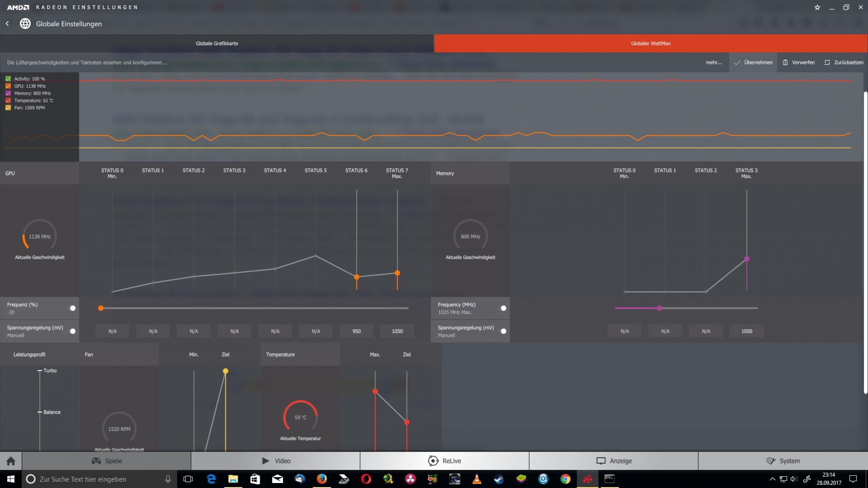
Task: Click the volume icon in system tray
Action: coord(794,479)
